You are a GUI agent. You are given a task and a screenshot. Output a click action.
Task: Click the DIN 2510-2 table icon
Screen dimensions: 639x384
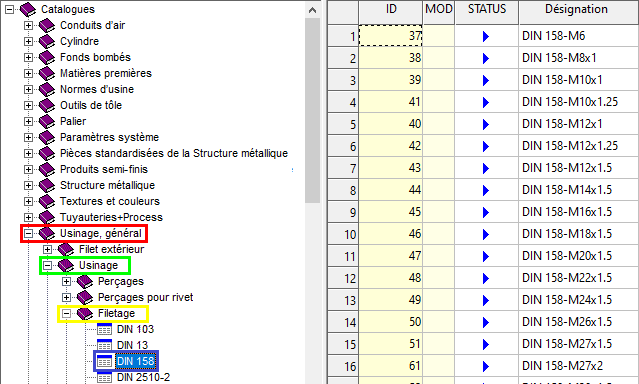coord(104,377)
